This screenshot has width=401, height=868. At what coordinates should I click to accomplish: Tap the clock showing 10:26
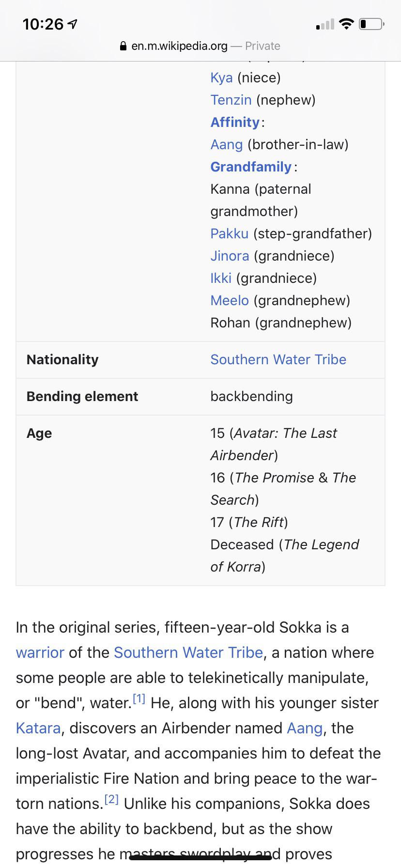43,23
